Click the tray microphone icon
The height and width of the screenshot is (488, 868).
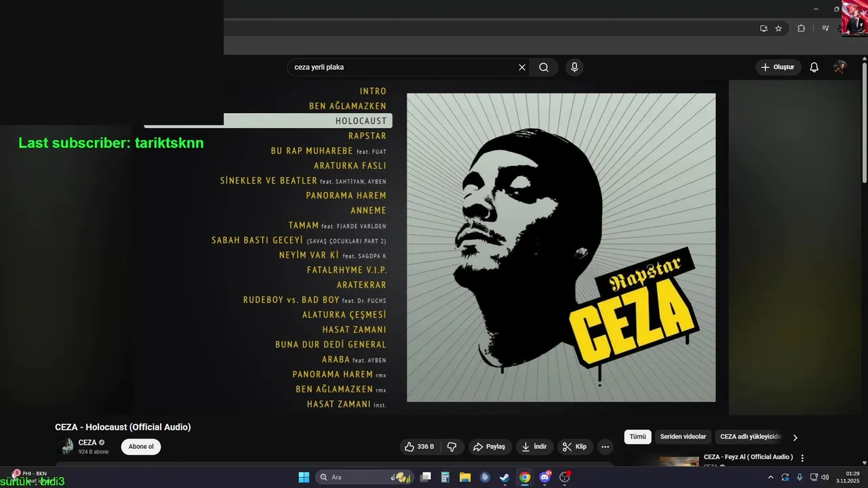coord(800,477)
